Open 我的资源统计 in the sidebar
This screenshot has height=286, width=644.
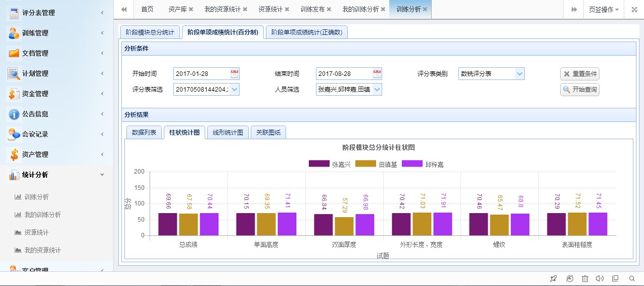tap(42, 250)
